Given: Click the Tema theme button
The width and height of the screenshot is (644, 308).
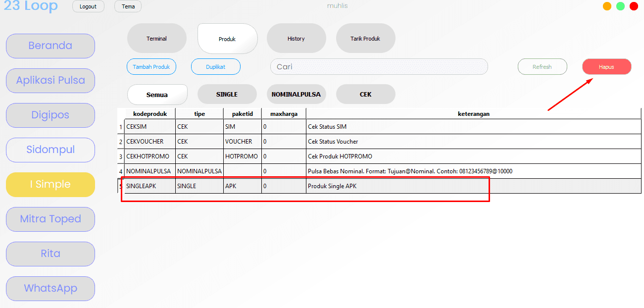Looking at the screenshot, I should pyautogui.click(x=128, y=6).
